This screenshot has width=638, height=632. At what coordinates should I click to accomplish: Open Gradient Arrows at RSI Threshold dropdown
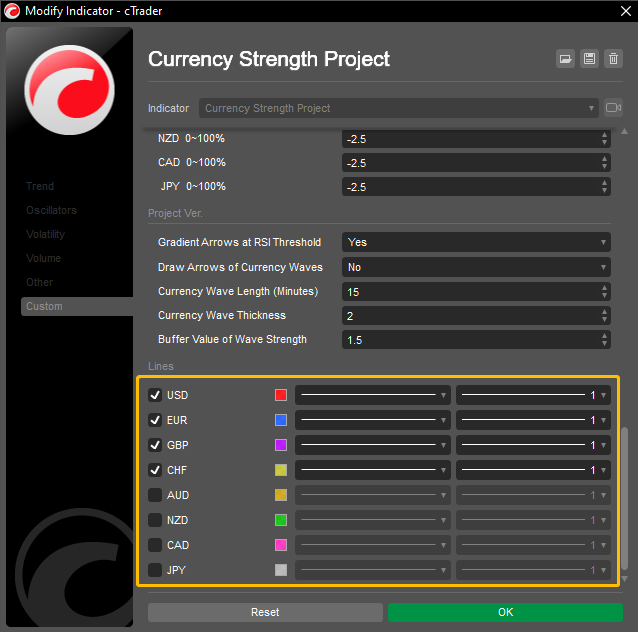point(476,243)
